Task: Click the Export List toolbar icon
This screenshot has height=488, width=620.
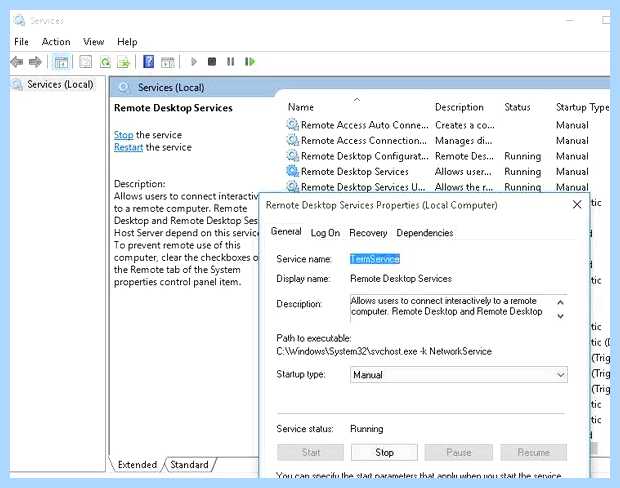Action: pyautogui.click(x=123, y=62)
